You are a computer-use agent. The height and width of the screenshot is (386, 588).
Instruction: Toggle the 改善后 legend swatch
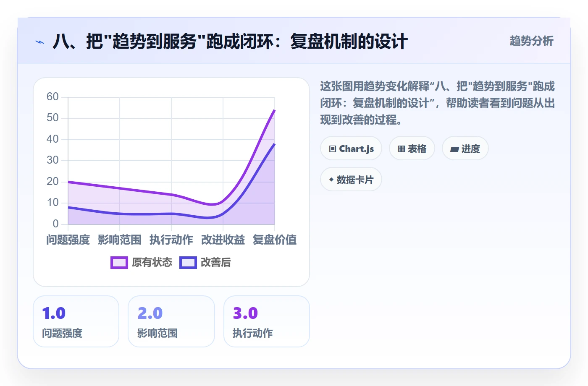(x=188, y=263)
